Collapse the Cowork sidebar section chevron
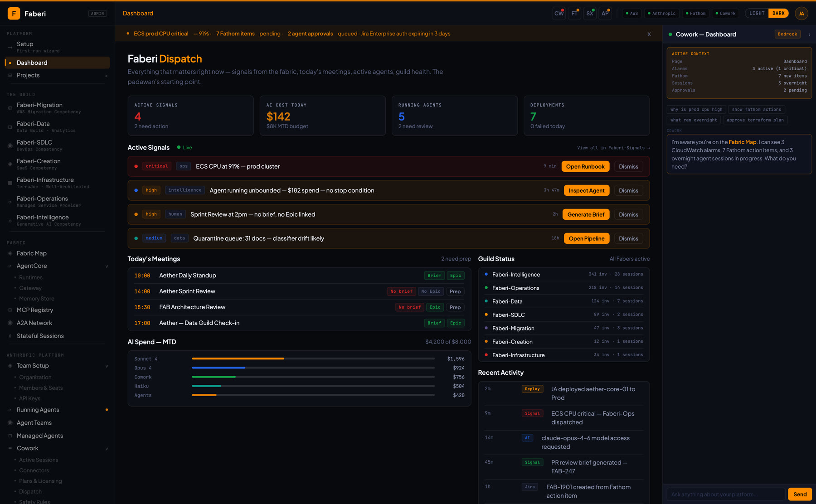 click(x=107, y=449)
